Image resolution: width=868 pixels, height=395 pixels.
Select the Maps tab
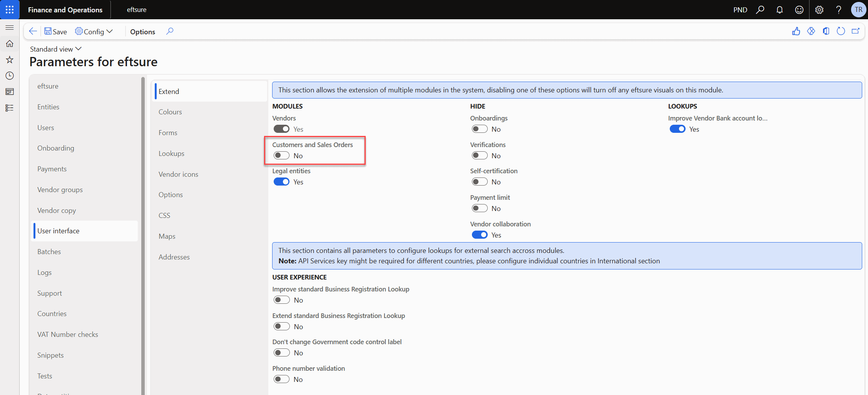210,236
